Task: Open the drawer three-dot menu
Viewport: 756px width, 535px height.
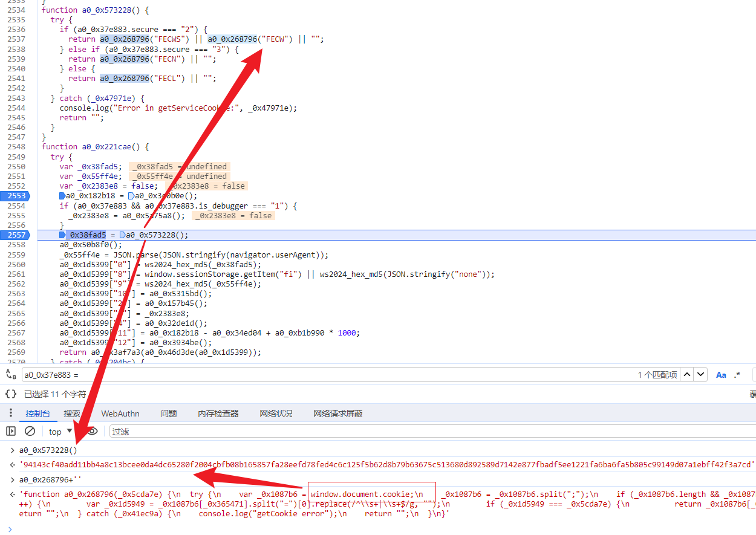Action: [10, 413]
